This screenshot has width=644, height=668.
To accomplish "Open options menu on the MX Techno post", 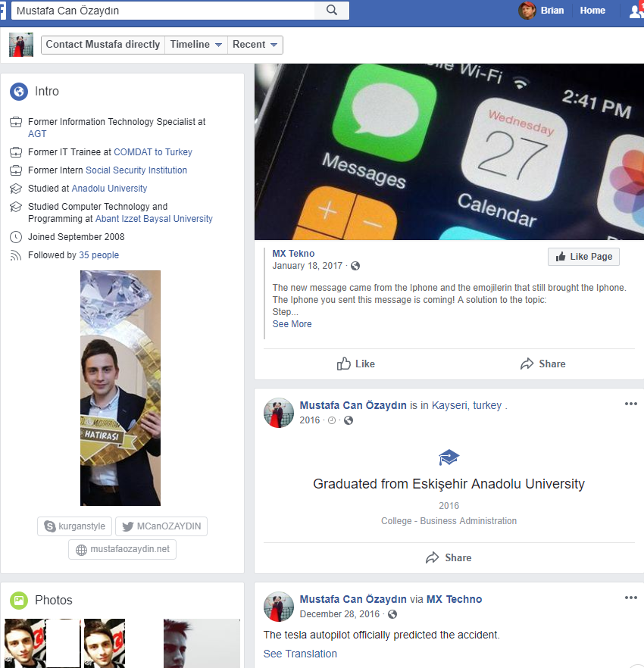I will 631,598.
